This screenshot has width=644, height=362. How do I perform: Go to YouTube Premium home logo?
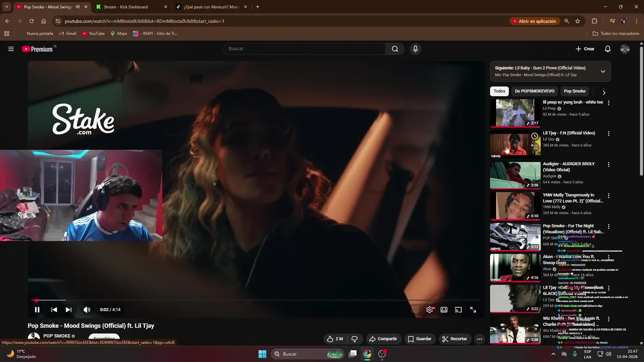point(37,49)
